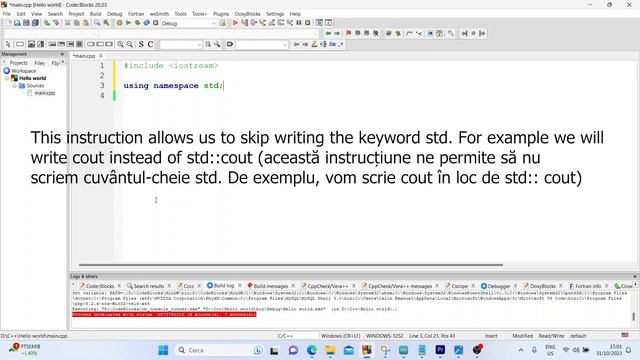Click the Stop debugger icon
The height and width of the screenshot is (360, 640).
(x=308, y=23)
